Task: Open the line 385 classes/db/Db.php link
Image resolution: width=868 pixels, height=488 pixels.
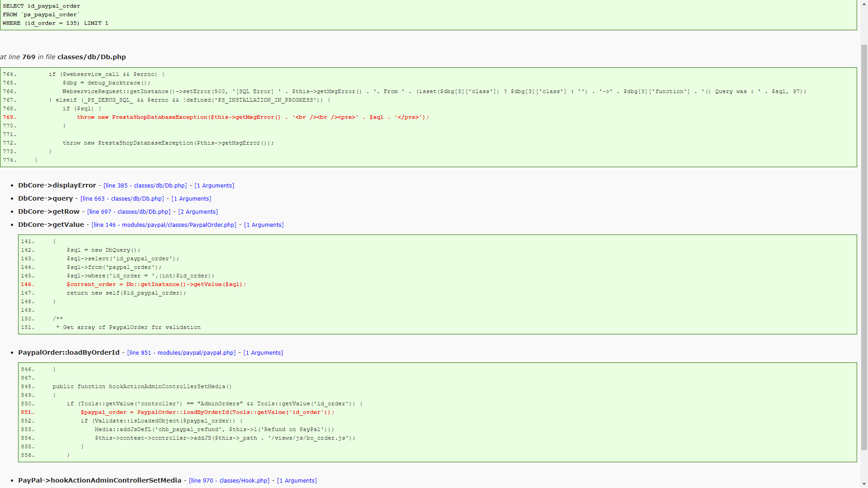Action: click(x=145, y=186)
